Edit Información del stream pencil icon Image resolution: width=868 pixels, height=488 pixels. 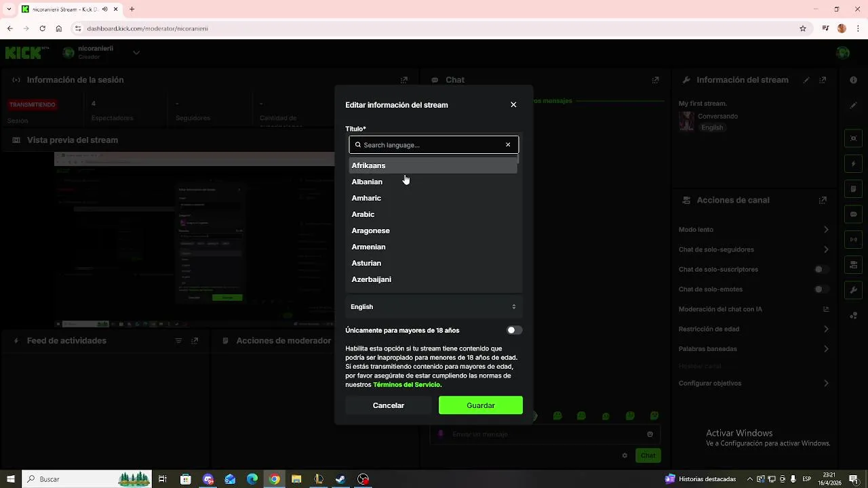806,80
